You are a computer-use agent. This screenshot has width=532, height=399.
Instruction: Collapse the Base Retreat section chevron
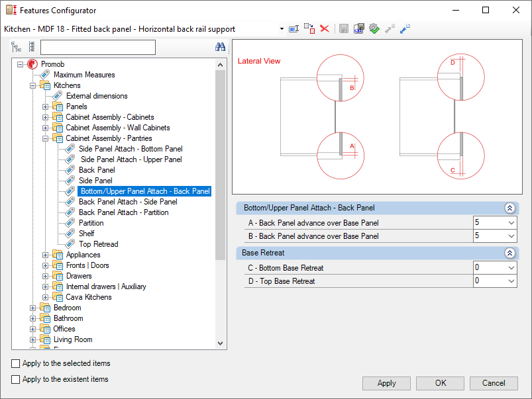point(509,253)
